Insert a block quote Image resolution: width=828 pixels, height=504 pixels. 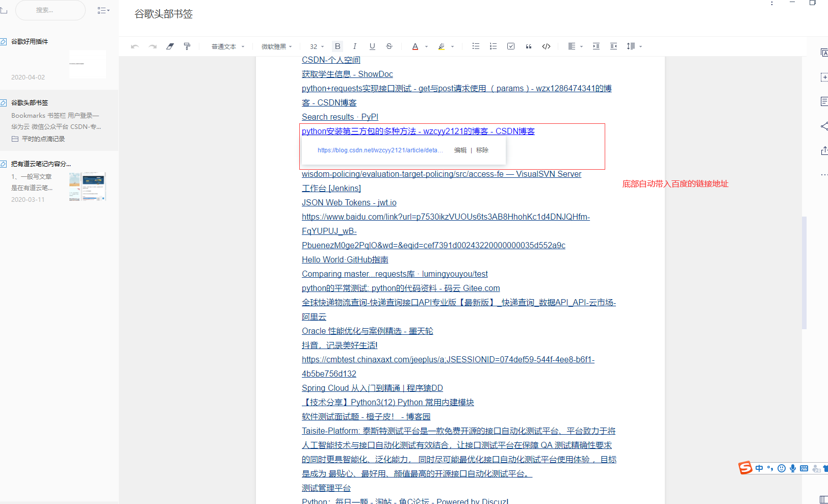pos(529,46)
